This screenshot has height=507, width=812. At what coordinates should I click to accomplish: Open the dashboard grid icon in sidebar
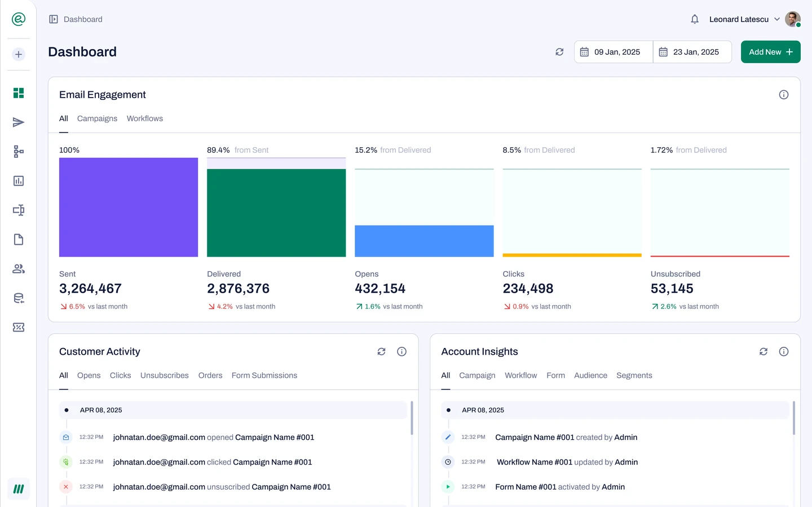[x=19, y=93]
